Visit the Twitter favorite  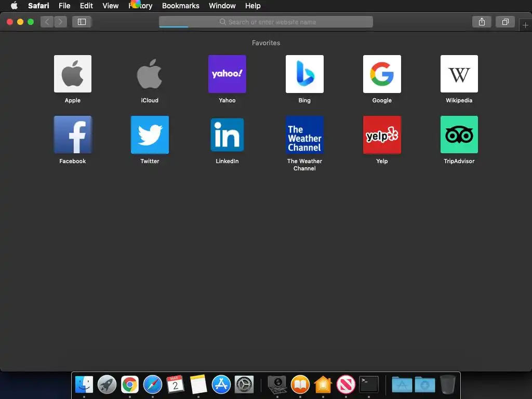pyautogui.click(x=150, y=135)
